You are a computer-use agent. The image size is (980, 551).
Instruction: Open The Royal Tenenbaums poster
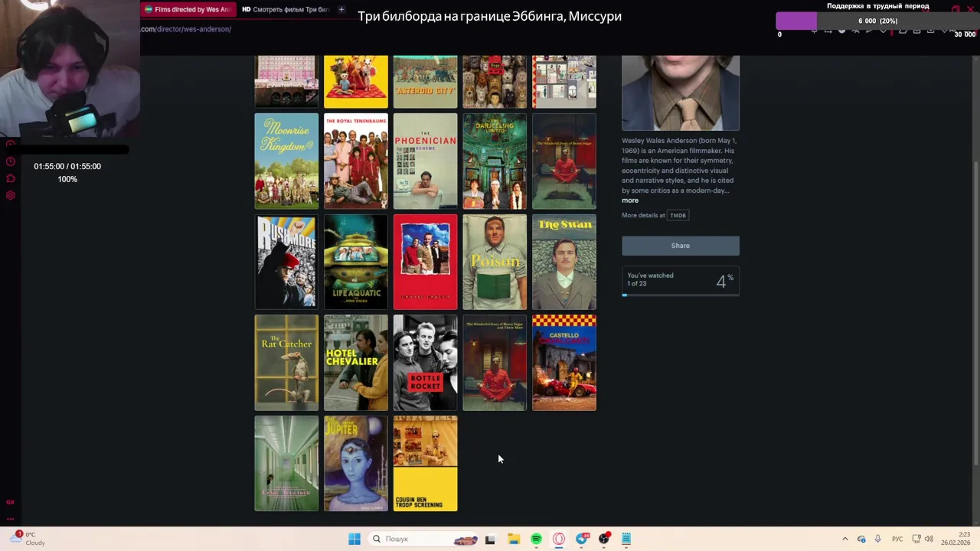click(x=356, y=161)
